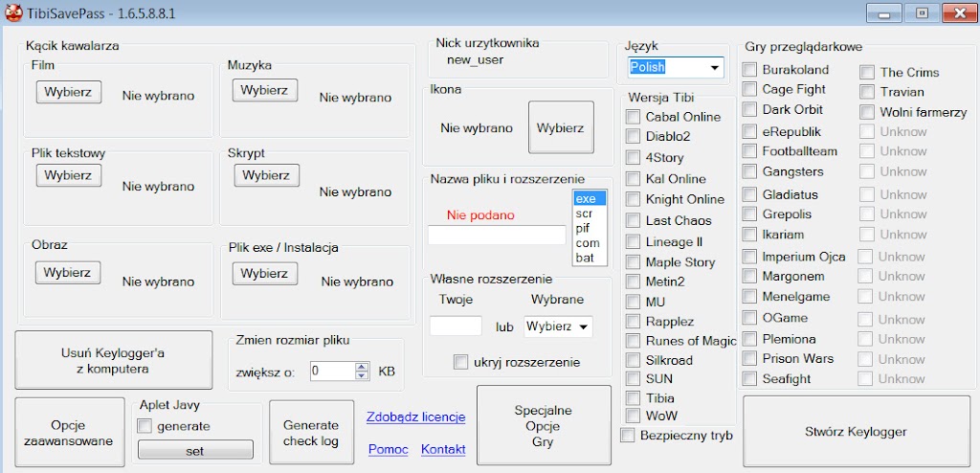Click Wybierz in Plik exe / Instalacja group

pos(264,274)
